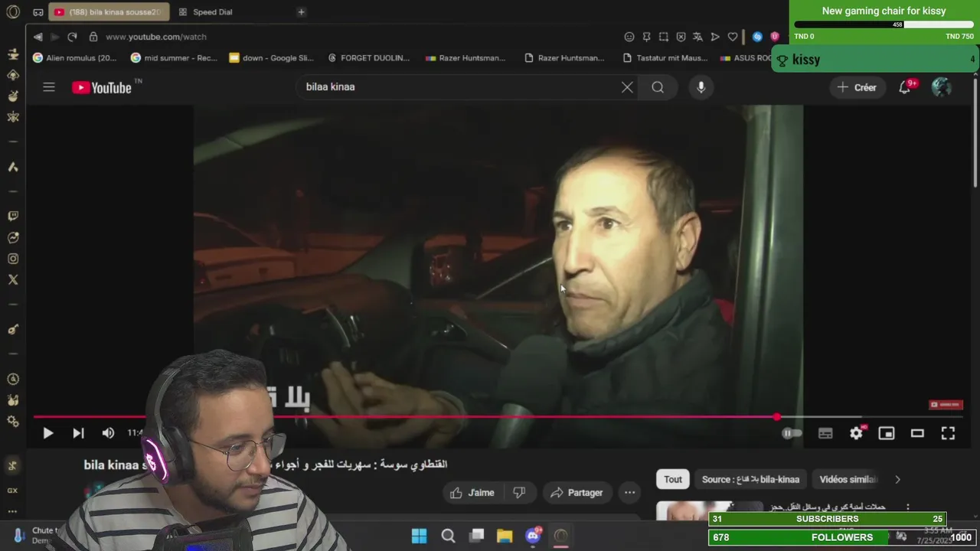The width and height of the screenshot is (980, 551).
Task: Click the Créer button
Action: coord(857,87)
